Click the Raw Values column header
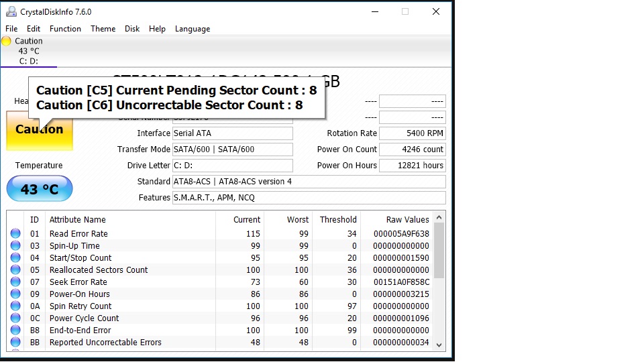This screenshot has height=362, width=644. pyautogui.click(x=396, y=220)
